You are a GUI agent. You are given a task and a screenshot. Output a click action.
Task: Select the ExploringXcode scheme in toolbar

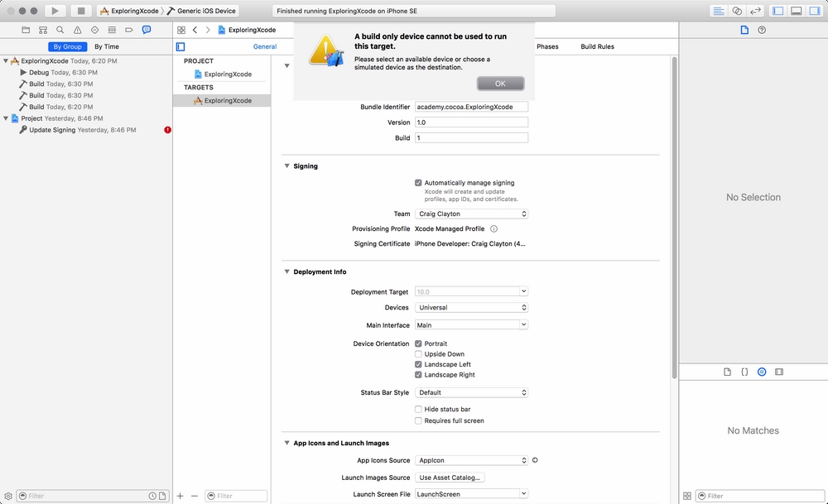129,11
